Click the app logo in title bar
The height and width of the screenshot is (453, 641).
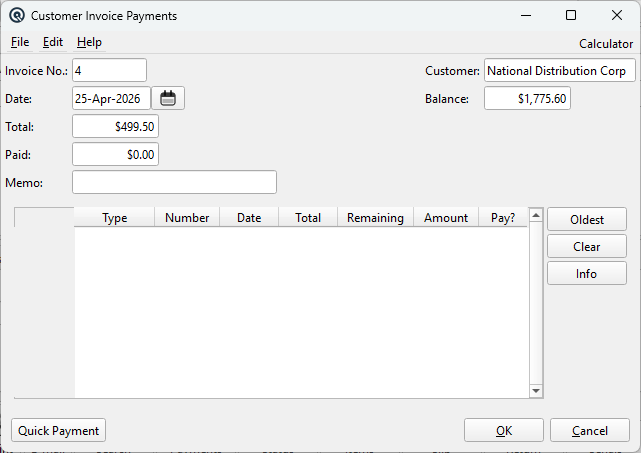[x=17, y=16]
